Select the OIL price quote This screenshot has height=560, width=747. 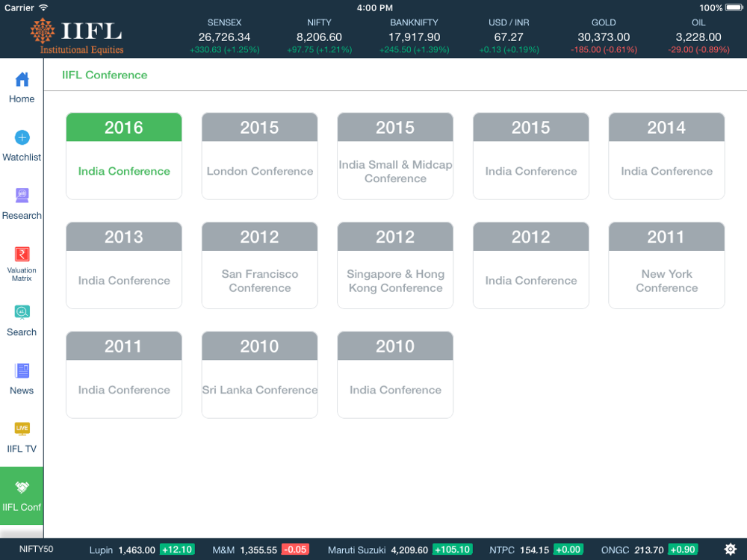[x=698, y=36]
